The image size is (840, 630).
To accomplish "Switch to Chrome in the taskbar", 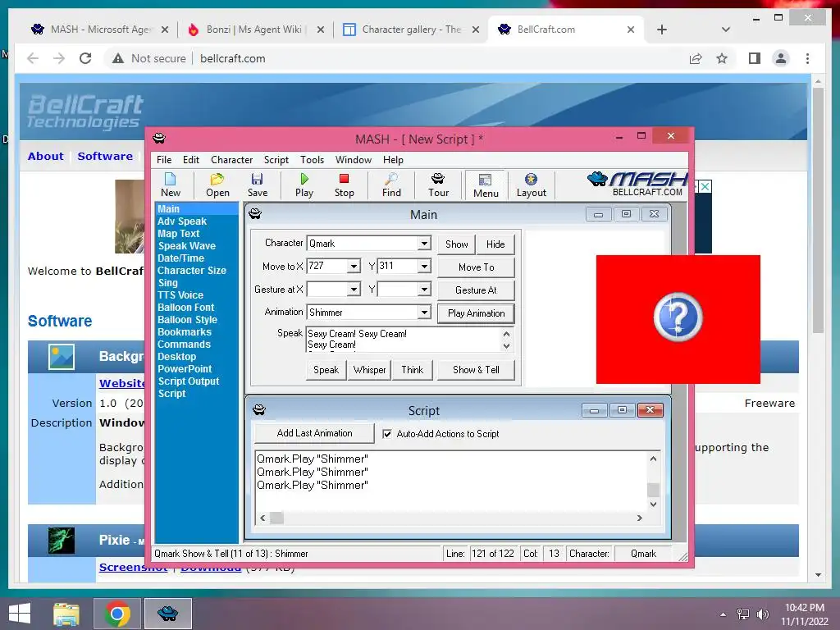I will (117, 614).
